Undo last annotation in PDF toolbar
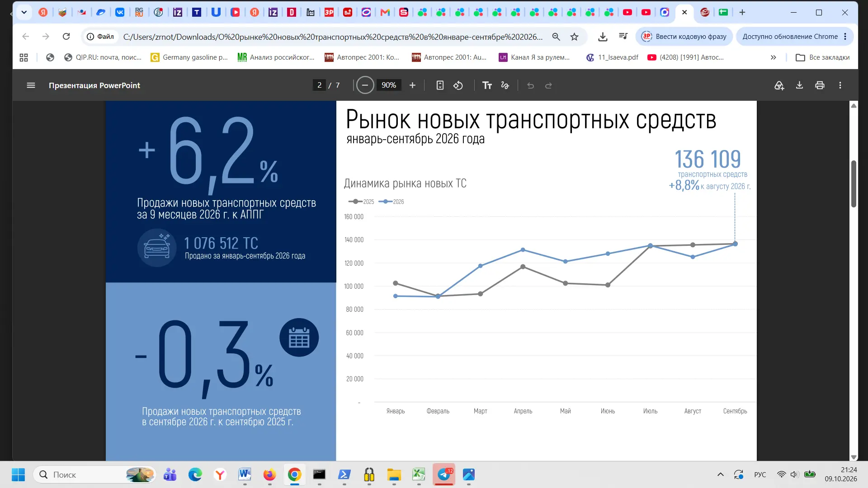868x488 pixels. [x=531, y=85]
